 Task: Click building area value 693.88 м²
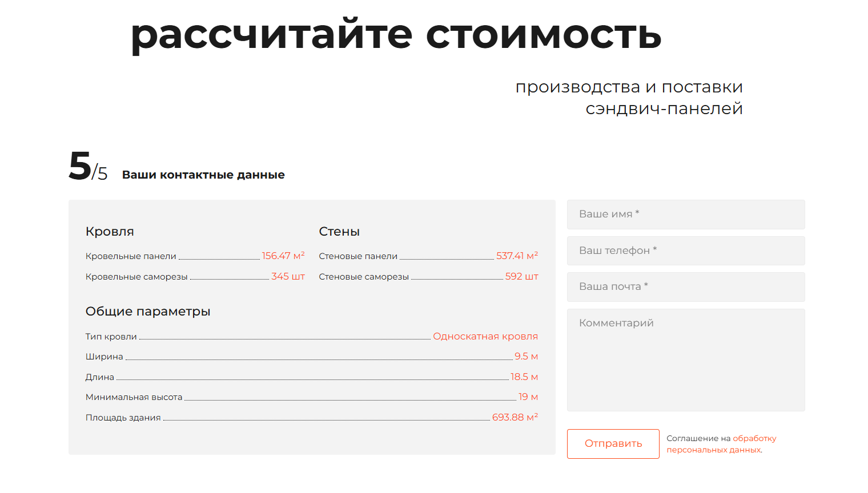coord(515,417)
